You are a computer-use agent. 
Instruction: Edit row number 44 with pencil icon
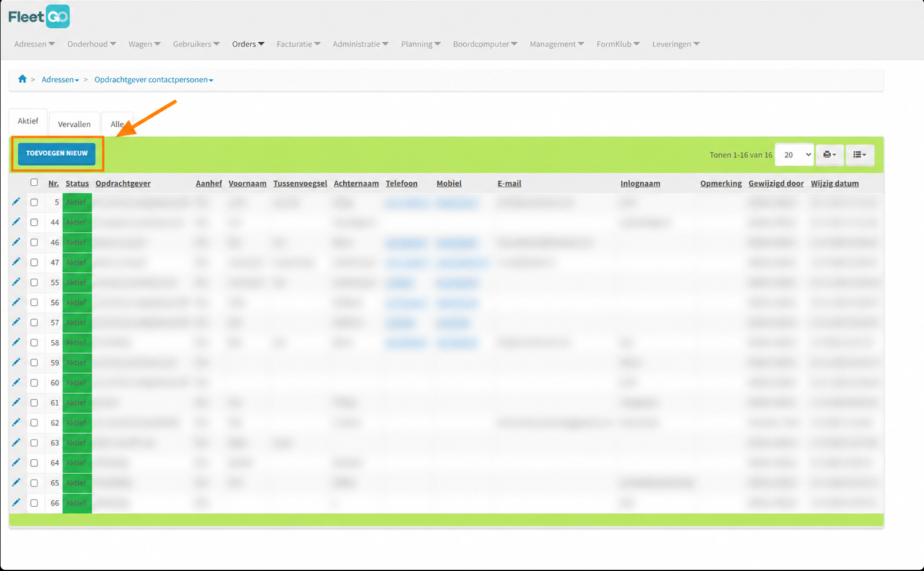[x=16, y=222]
